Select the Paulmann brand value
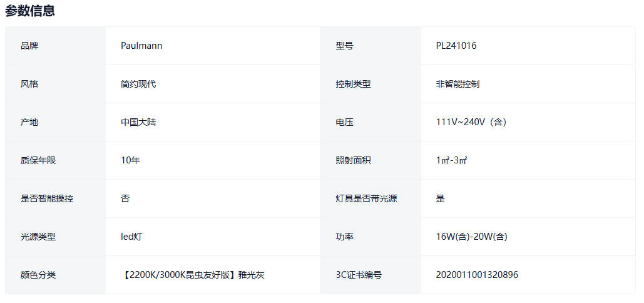 click(x=141, y=46)
